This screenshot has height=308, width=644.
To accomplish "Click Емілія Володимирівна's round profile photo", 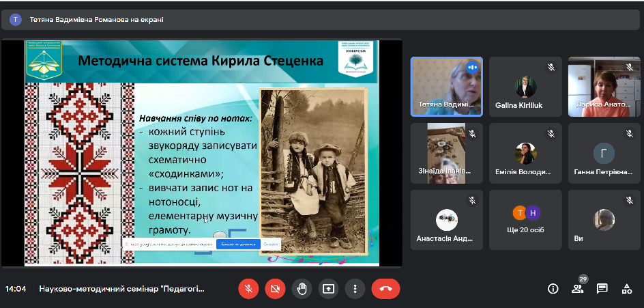I will pos(525,154).
